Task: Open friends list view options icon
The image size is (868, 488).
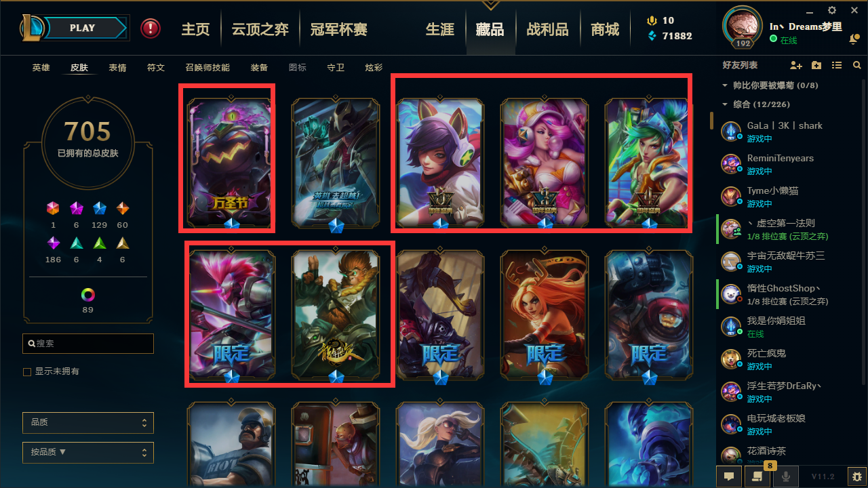Action: [837, 65]
